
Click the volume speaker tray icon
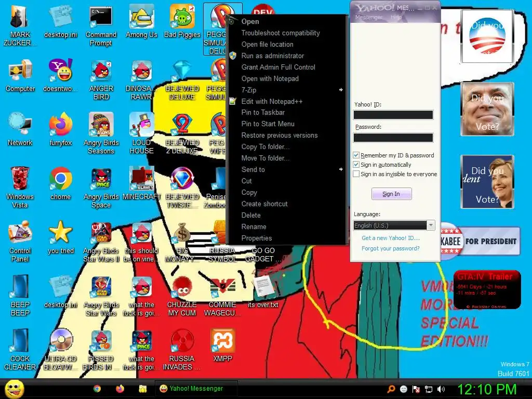pyautogui.click(x=441, y=389)
